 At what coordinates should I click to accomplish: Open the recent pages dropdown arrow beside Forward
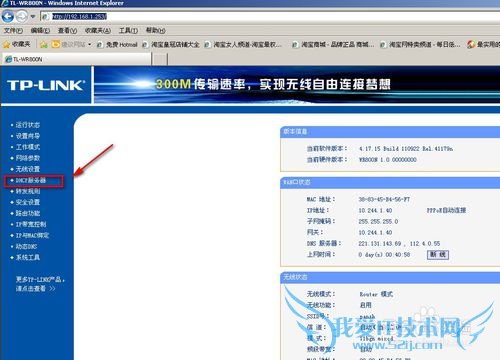[x=33, y=16]
